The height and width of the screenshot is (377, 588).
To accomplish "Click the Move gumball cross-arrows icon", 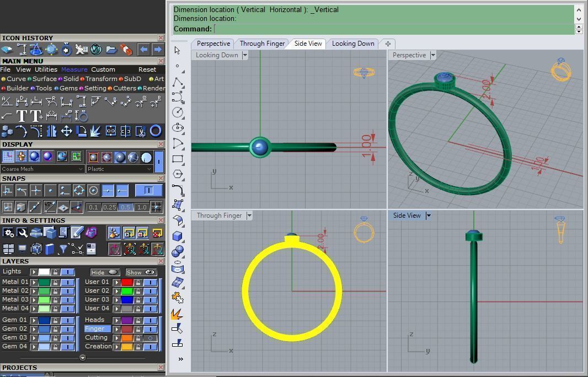I will click(x=66, y=131).
